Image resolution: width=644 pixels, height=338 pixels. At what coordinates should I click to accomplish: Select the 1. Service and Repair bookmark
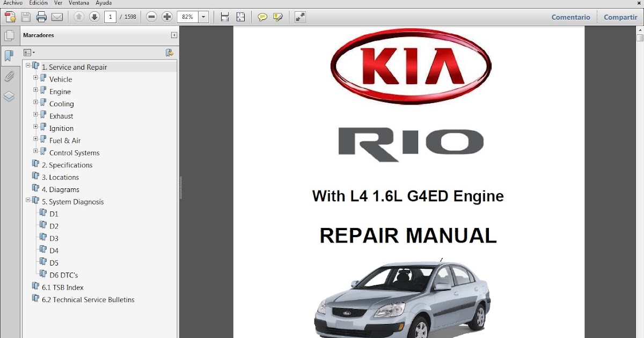[x=74, y=67]
